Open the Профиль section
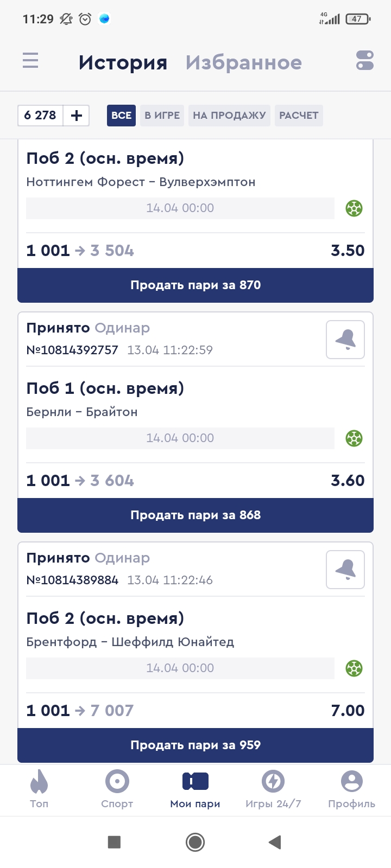 [x=351, y=789]
